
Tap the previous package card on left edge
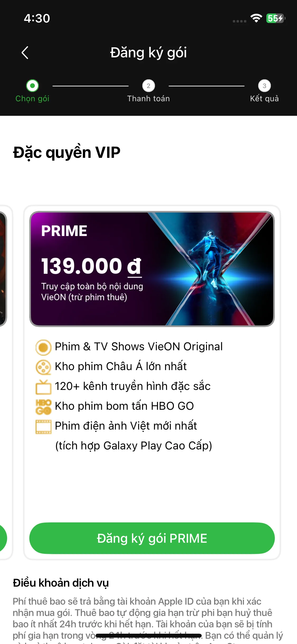(x=3, y=269)
